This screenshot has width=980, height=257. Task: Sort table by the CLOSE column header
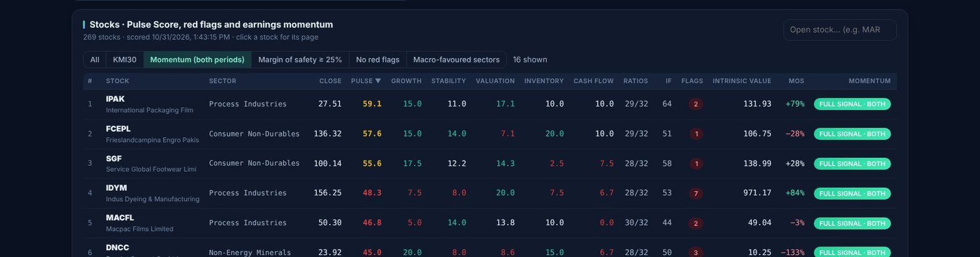pos(330,81)
